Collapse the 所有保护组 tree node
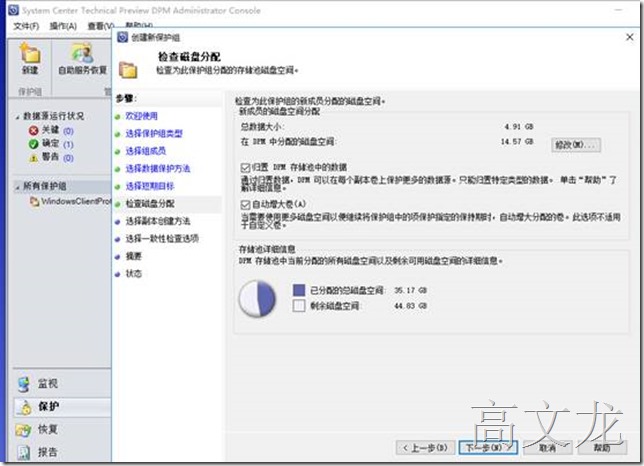This screenshot has width=644, height=466. [17, 187]
